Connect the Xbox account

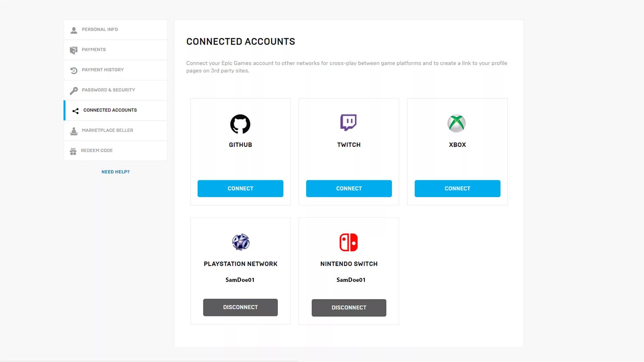[457, 188]
